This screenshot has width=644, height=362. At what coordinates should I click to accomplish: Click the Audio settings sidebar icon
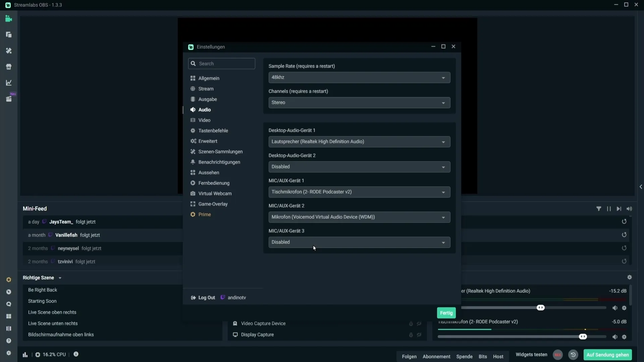click(x=193, y=110)
